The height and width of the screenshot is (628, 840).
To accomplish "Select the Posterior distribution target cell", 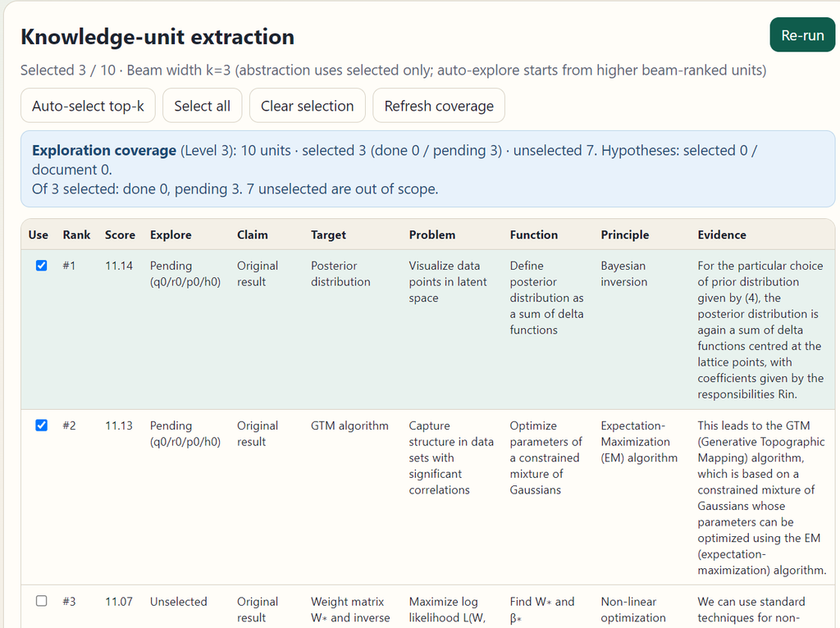I will coord(340,274).
